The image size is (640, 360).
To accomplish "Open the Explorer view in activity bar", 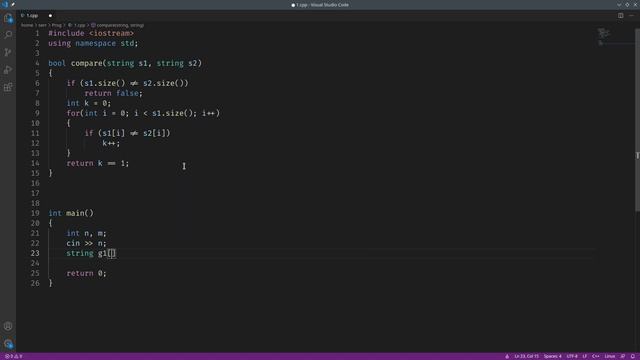I will pos(8,18).
